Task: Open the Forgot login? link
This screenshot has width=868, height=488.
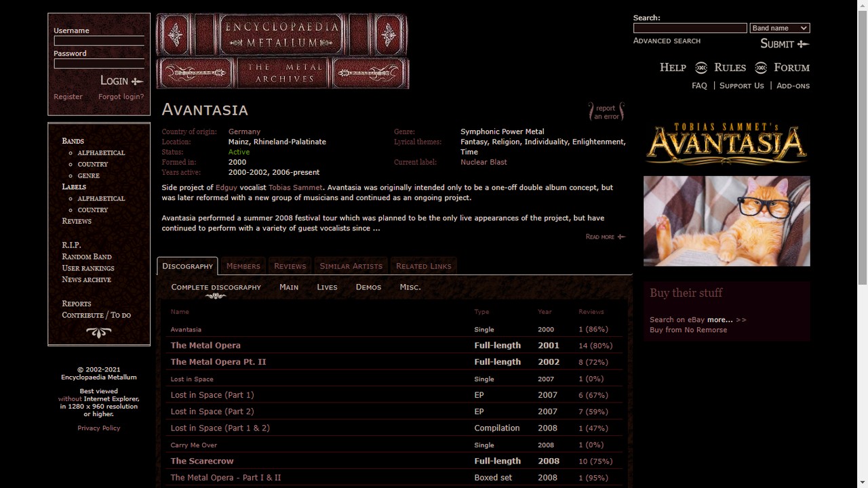Action: [x=121, y=97]
